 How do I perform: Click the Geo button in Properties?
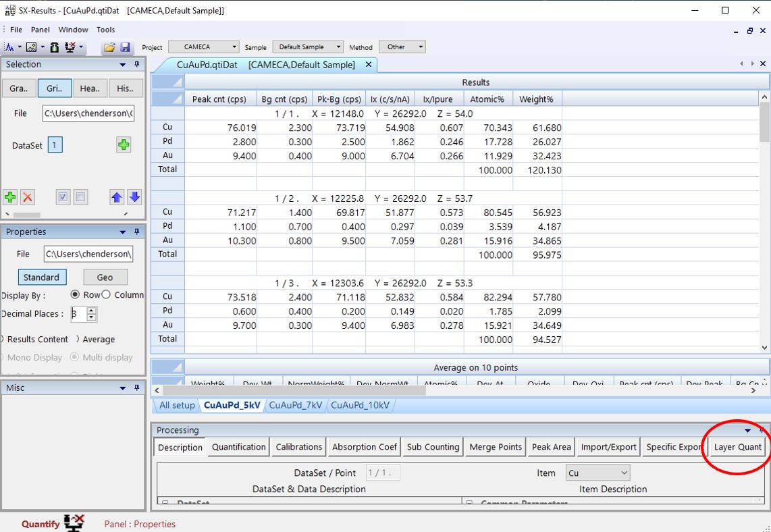[105, 277]
